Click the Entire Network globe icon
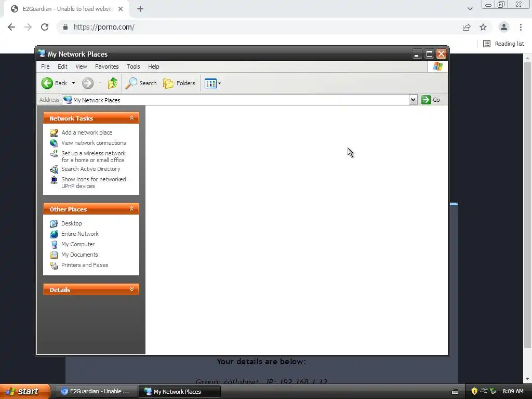532x399 pixels. coord(54,234)
